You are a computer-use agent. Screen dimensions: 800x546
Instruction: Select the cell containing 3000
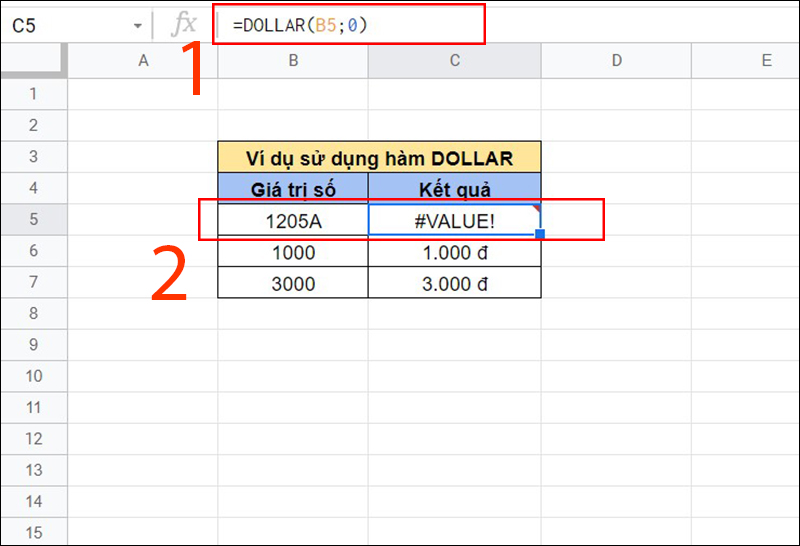(x=293, y=283)
